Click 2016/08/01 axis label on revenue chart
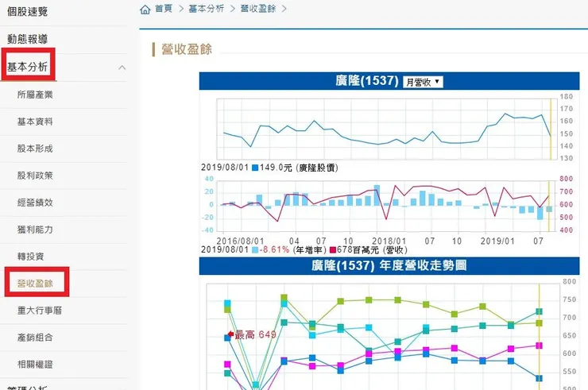The image size is (588, 390). click(x=240, y=241)
